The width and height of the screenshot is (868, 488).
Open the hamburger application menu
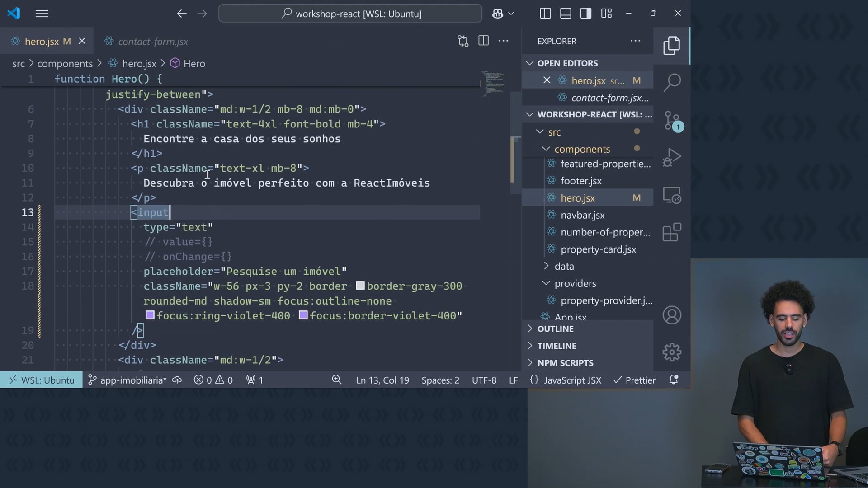pyautogui.click(x=42, y=14)
